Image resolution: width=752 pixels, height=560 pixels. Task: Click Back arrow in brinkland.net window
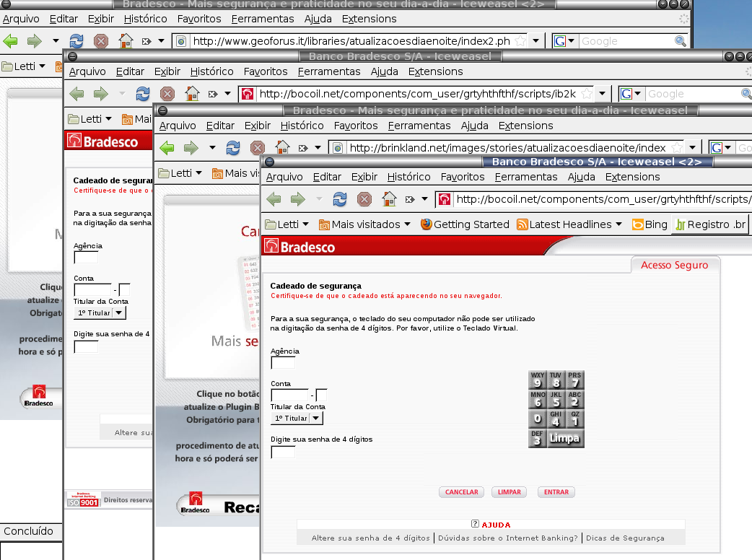pos(167,148)
